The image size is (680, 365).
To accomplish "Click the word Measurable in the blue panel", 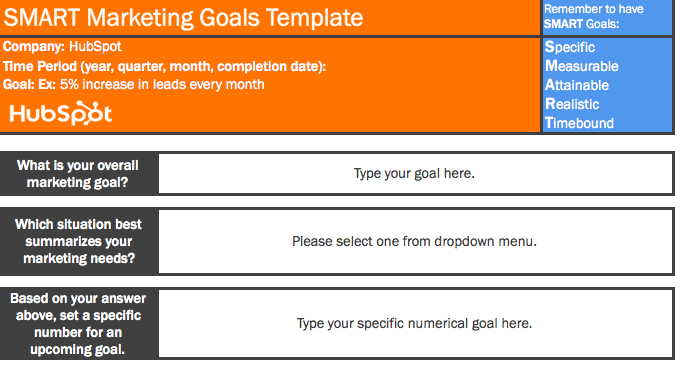I will 582,66.
